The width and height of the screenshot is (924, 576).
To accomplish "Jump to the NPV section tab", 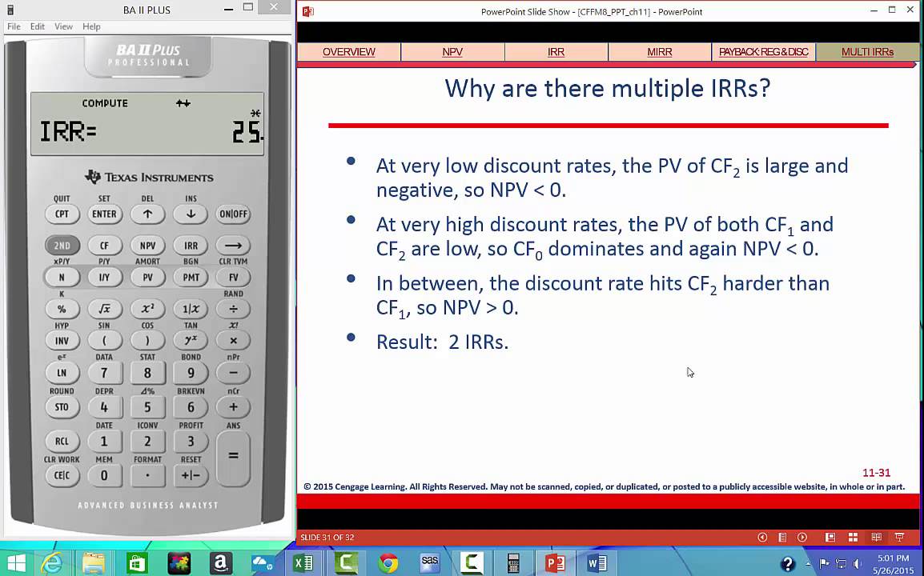I will coord(452,52).
